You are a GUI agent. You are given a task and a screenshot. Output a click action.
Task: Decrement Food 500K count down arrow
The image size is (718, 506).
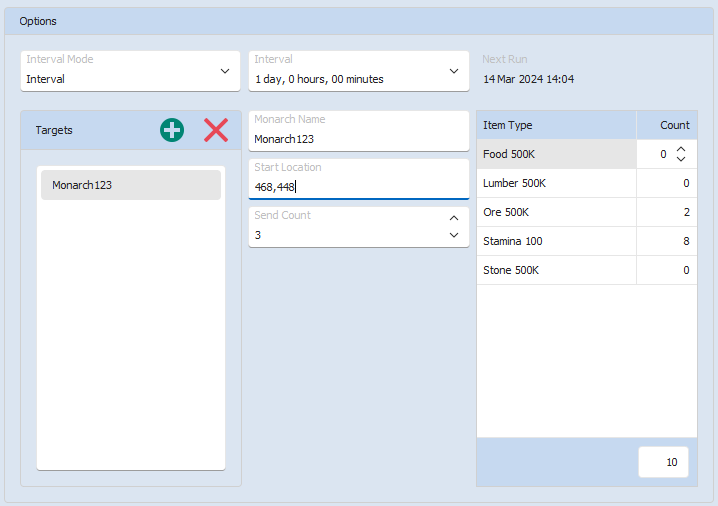[681, 159]
